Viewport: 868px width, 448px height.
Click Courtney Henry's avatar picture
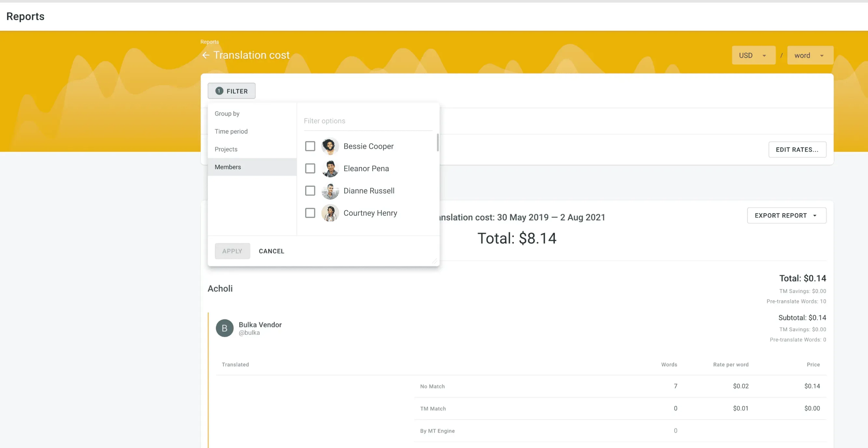[x=330, y=213]
